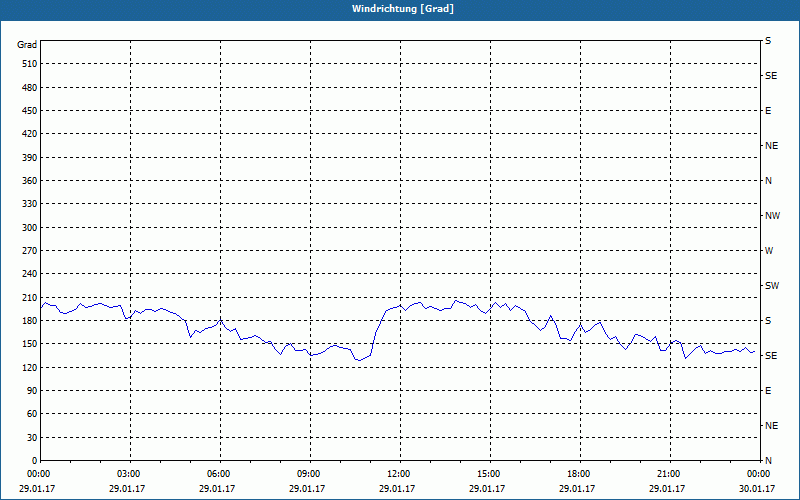Pick the 420 y-axis value
The height and width of the screenshot is (500, 800).
point(30,134)
